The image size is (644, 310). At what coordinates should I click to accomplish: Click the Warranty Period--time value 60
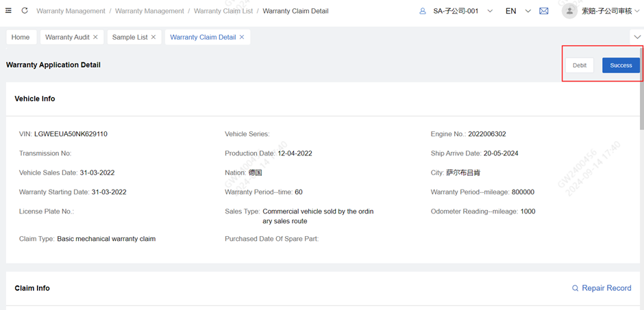[299, 192]
